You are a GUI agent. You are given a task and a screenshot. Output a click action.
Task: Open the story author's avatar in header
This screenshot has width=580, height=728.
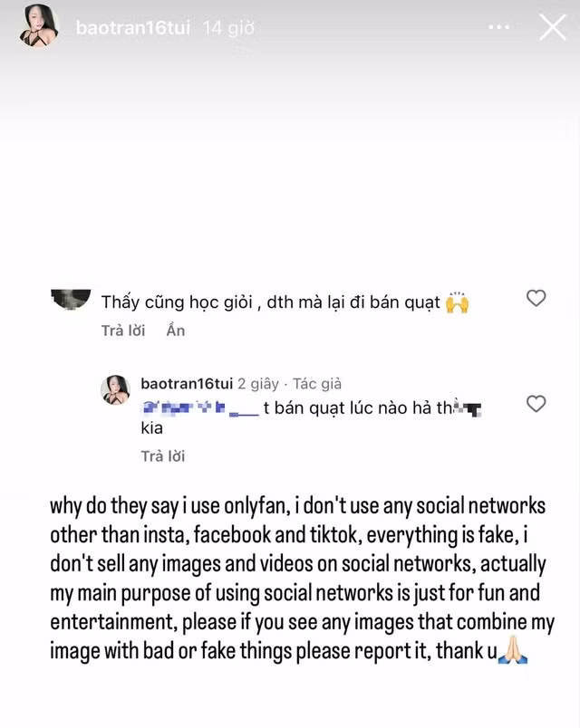39,26
